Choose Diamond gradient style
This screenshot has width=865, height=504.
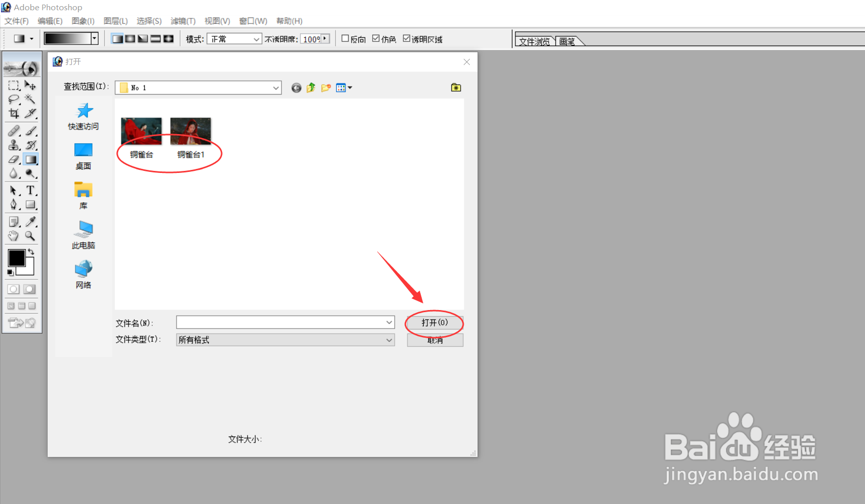pos(168,39)
